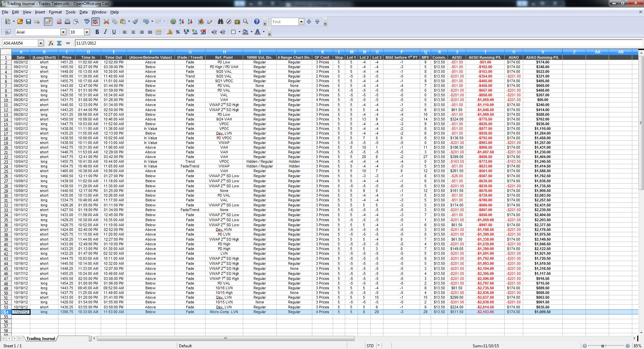Image resolution: width=644 pixels, height=349 pixels.
Task: Open Page Preview
Action: tap(76, 21)
